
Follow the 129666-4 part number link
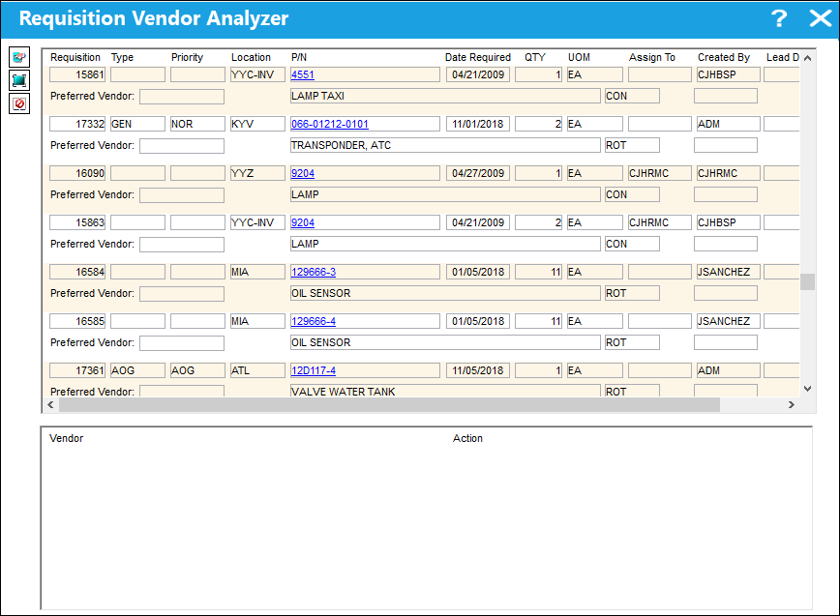(314, 321)
